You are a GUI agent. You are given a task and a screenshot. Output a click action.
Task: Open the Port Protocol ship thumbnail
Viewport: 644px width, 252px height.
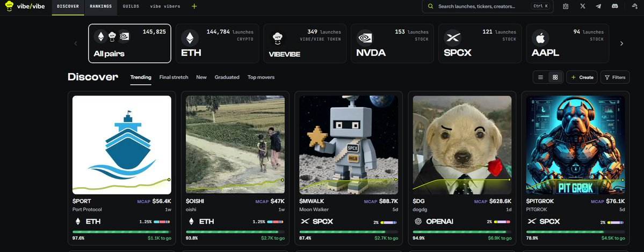tap(122, 145)
